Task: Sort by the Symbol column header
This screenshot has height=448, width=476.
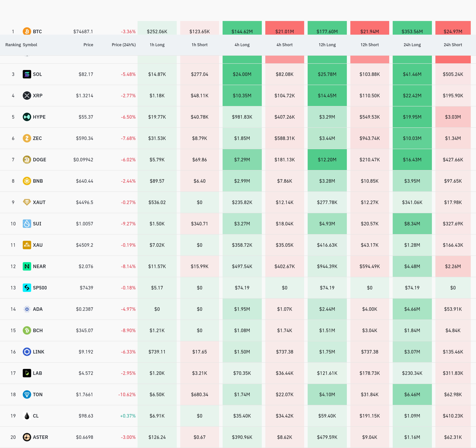Action: click(30, 45)
